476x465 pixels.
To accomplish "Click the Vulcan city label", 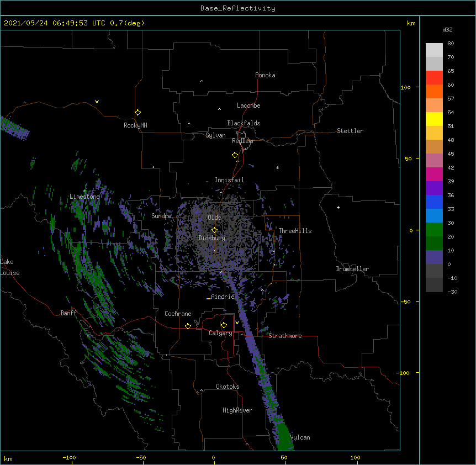I will (x=300, y=437).
